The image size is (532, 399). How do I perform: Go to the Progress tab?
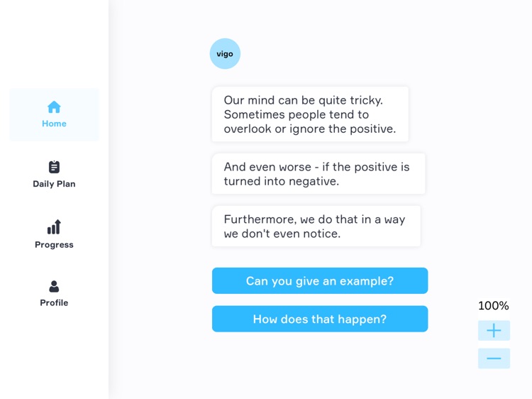point(54,245)
